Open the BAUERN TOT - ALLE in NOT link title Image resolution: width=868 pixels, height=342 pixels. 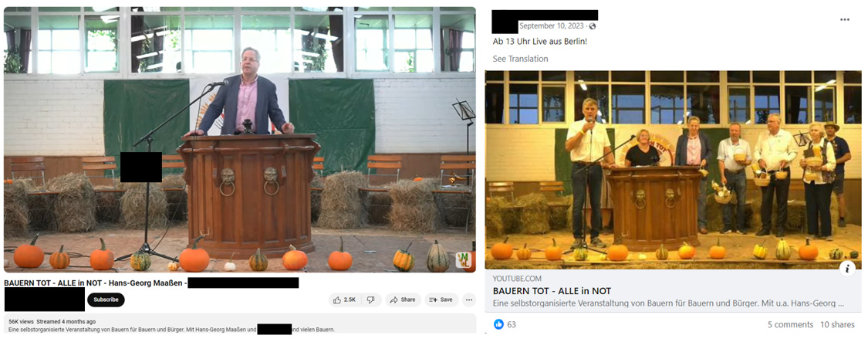[x=552, y=291]
